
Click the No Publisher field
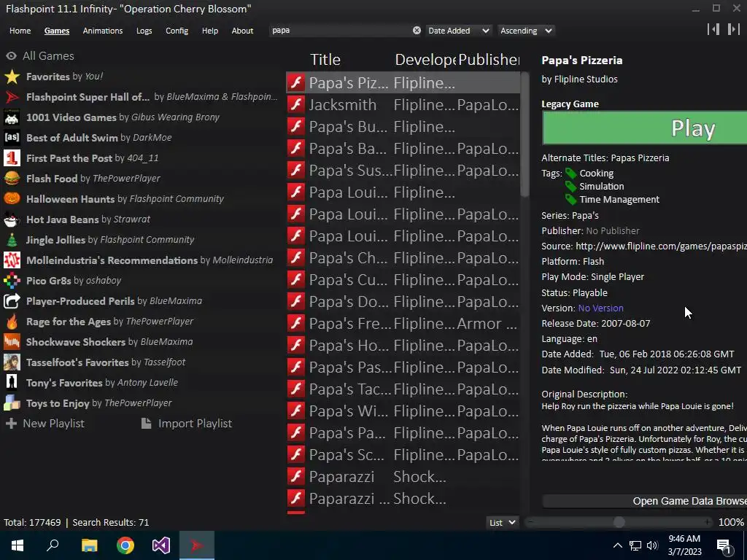pos(613,231)
